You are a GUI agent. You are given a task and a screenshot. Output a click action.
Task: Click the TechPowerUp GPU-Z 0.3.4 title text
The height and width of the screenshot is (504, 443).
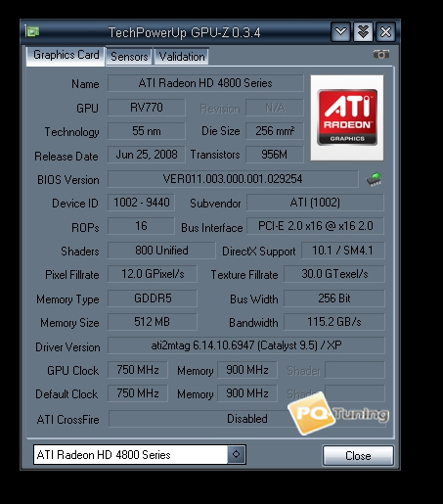point(184,32)
